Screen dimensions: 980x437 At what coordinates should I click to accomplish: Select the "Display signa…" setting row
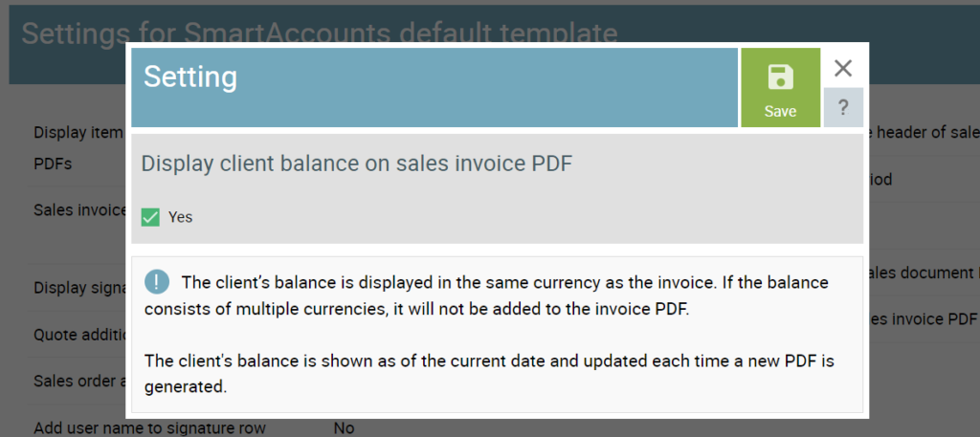point(80,288)
